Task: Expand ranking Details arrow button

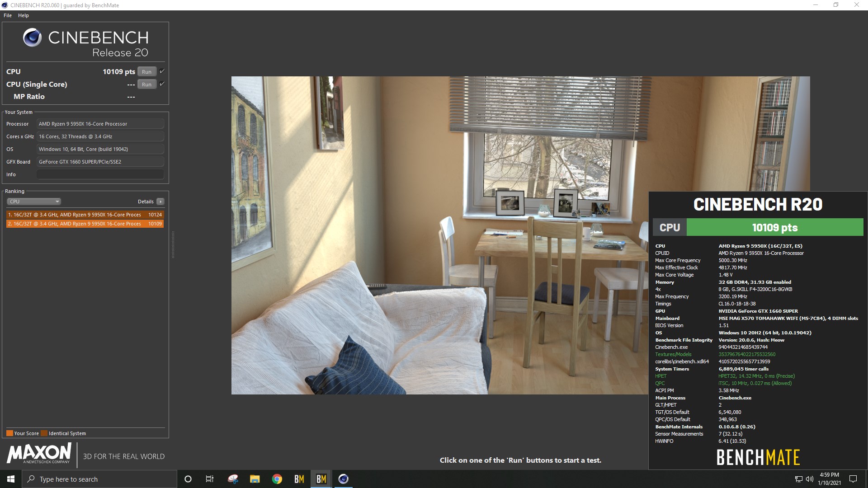Action: coord(160,202)
